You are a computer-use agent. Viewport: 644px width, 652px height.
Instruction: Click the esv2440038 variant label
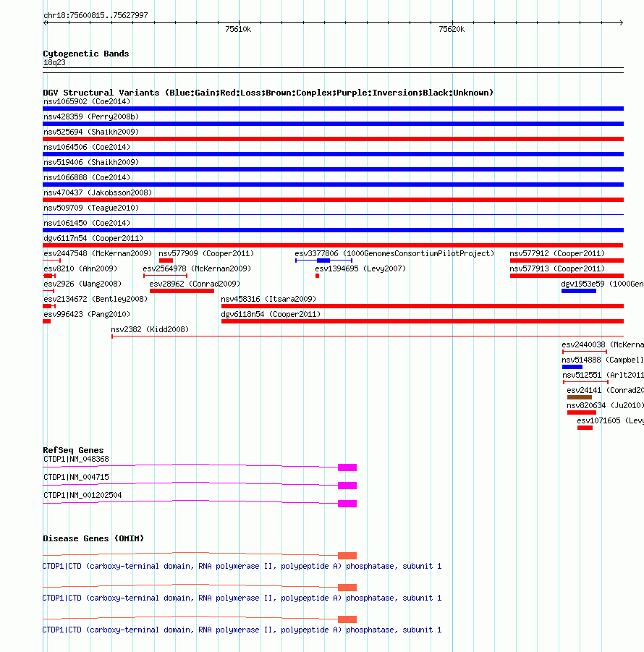[603, 344]
